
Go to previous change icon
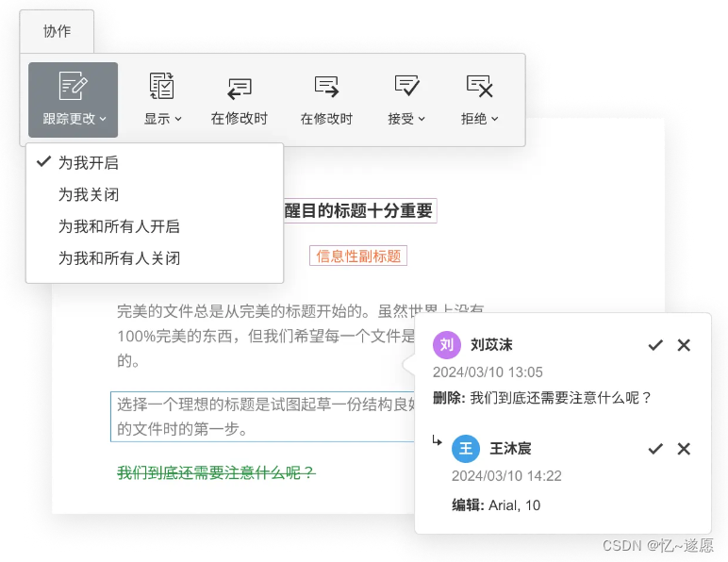(x=240, y=89)
